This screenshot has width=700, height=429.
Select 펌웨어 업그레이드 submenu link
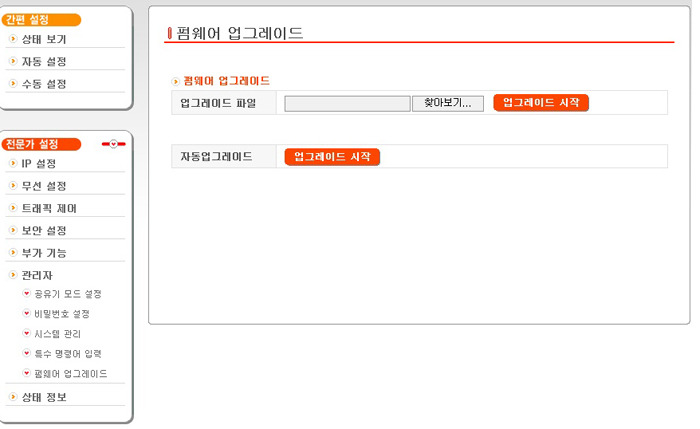pyautogui.click(x=71, y=373)
